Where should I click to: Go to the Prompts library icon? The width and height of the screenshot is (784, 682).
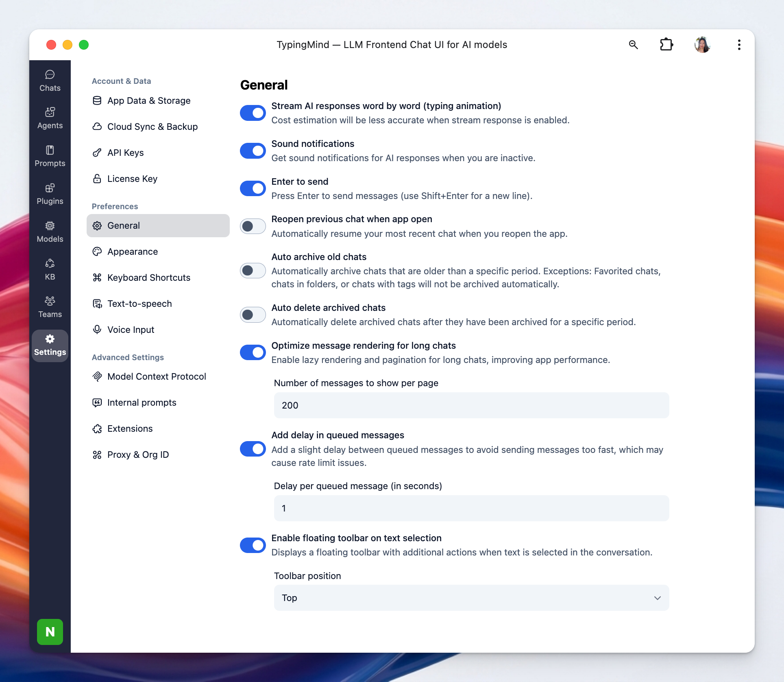click(50, 156)
